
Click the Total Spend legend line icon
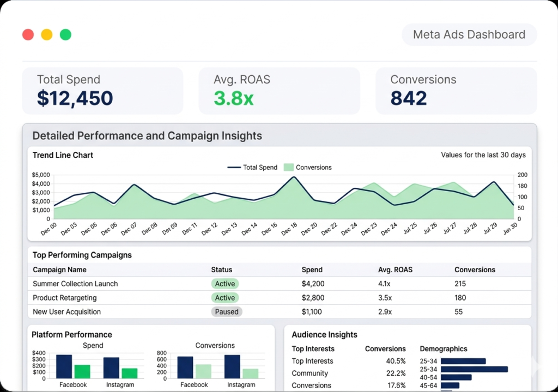[x=234, y=168]
